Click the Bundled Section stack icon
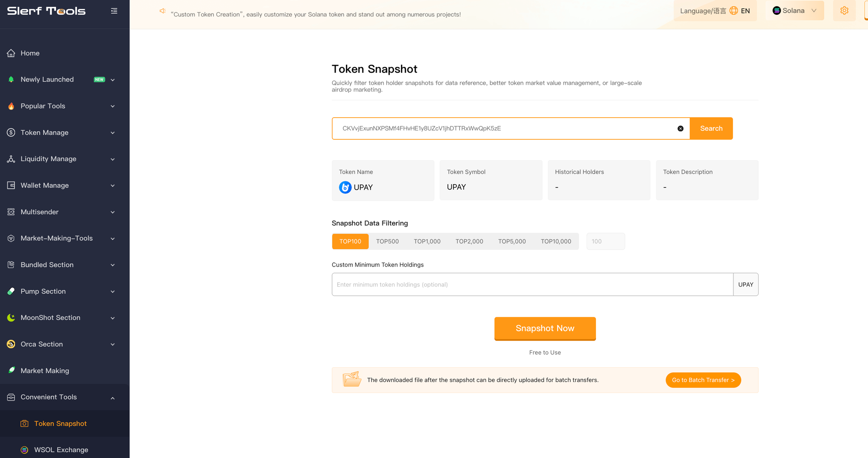This screenshot has width=868, height=458. click(11, 265)
